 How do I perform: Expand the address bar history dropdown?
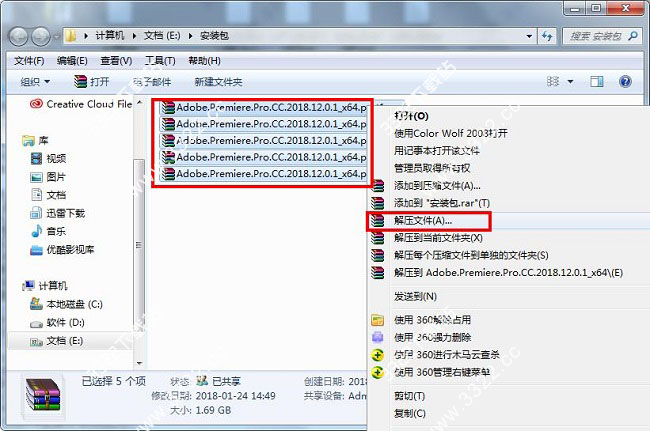529,36
